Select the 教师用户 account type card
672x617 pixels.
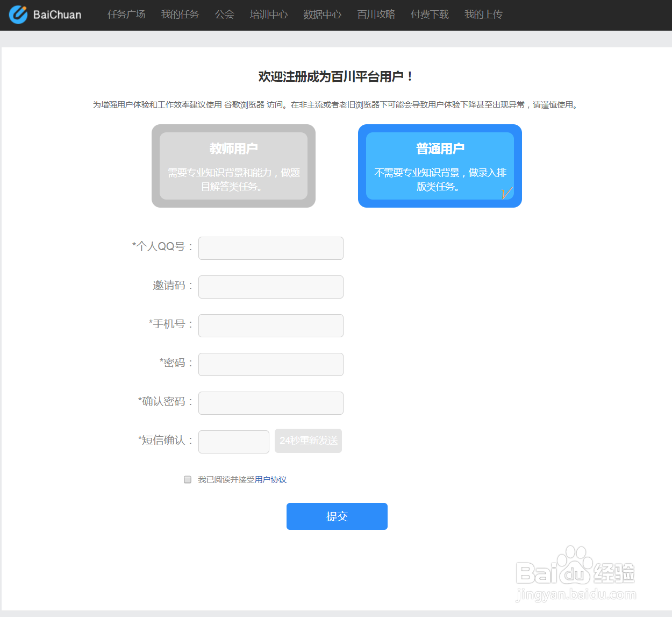[x=233, y=166]
